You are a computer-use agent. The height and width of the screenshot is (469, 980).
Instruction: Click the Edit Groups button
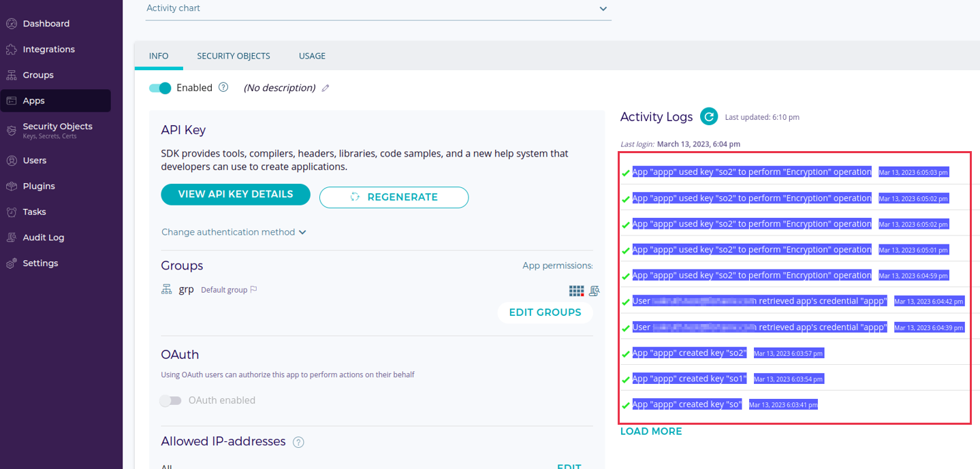545,312
